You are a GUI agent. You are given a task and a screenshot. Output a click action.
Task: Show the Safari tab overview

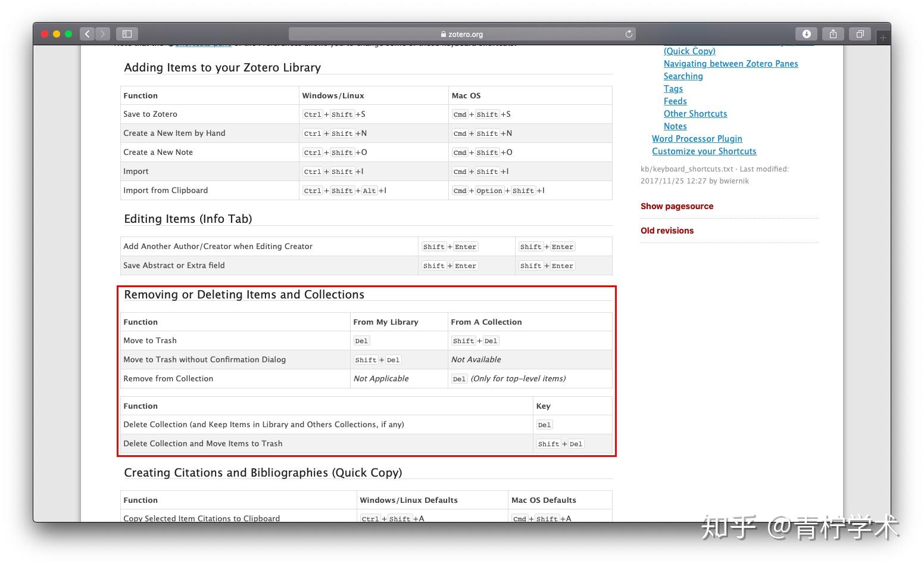pyautogui.click(x=860, y=34)
